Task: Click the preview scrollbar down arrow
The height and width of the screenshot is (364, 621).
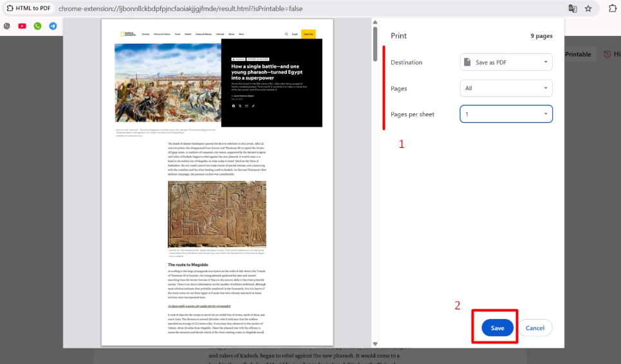Action: (x=375, y=344)
